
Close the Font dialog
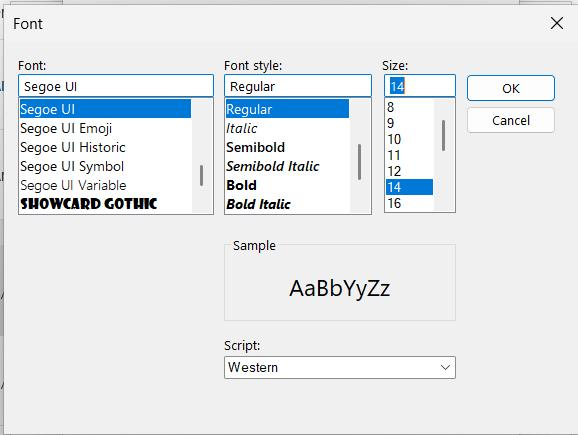point(557,23)
